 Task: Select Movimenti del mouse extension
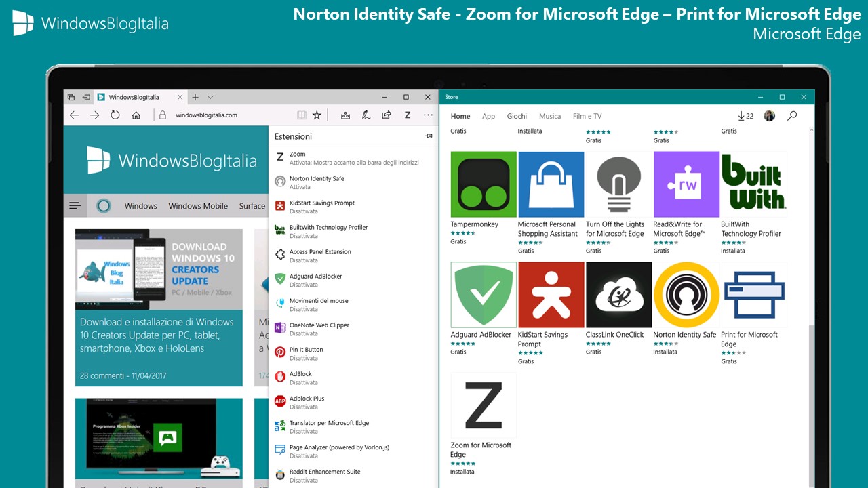(353, 305)
